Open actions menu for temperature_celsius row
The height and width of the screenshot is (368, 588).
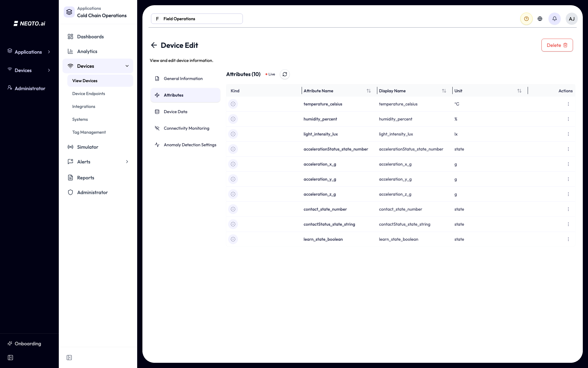coord(568,104)
